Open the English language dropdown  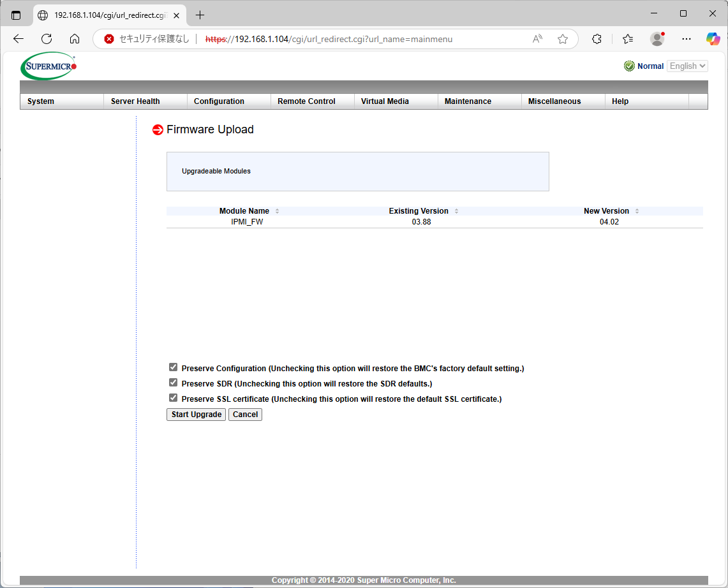coord(687,66)
